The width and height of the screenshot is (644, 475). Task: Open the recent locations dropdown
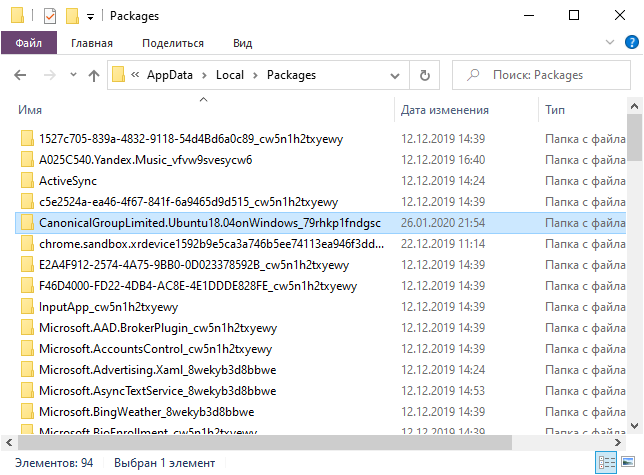(74, 75)
